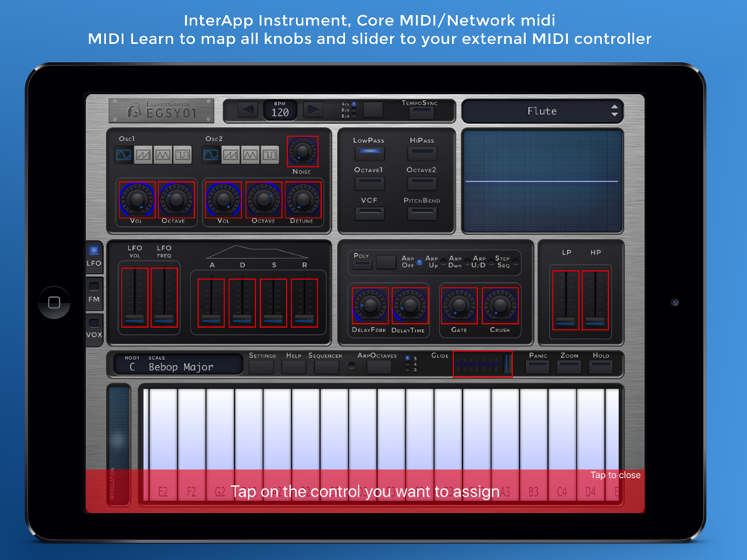Change the root note C
Viewport: 747px width, 560px height.
pyautogui.click(x=132, y=367)
